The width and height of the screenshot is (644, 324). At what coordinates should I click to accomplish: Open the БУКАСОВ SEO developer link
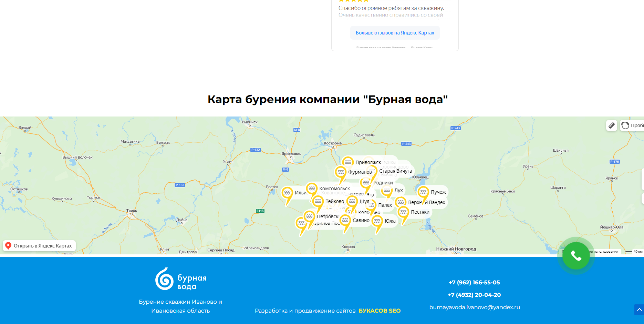(x=380, y=311)
